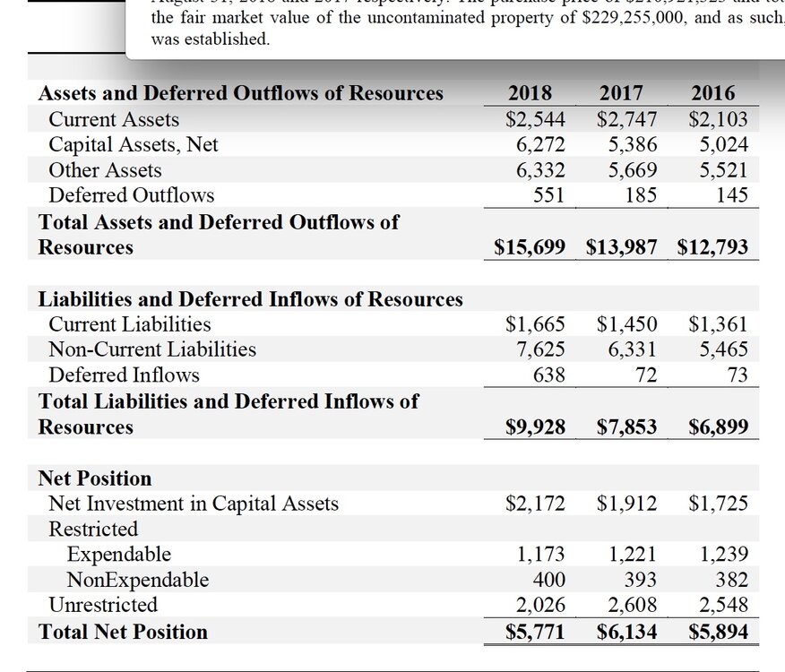Click the Total Net Position label
Image resolution: width=785 pixels, height=672 pixels.
[x=123, y=632]
